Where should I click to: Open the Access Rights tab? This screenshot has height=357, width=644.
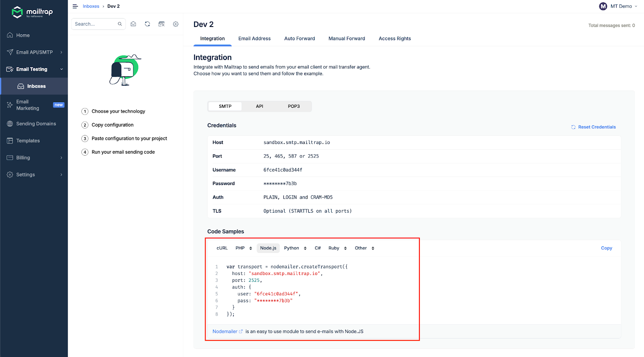pyautogui.click(x=395, y=39)
